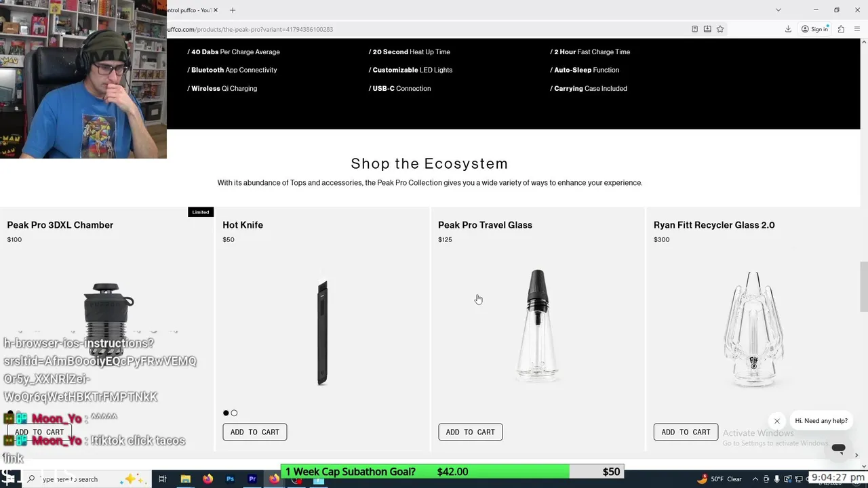Open the Firefox extensions puzzle icon

tap(841, 29)
